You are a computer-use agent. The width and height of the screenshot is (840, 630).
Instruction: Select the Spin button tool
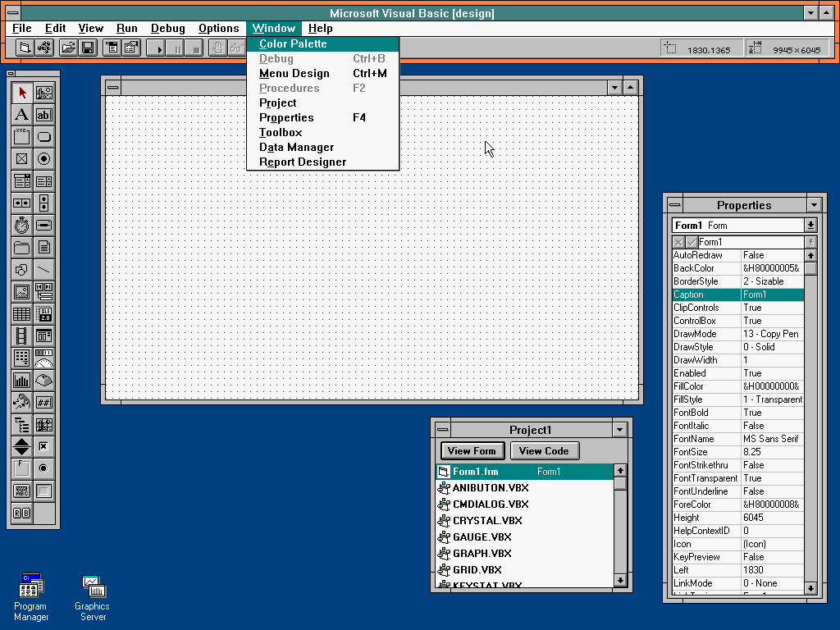[x=22, y=446]
